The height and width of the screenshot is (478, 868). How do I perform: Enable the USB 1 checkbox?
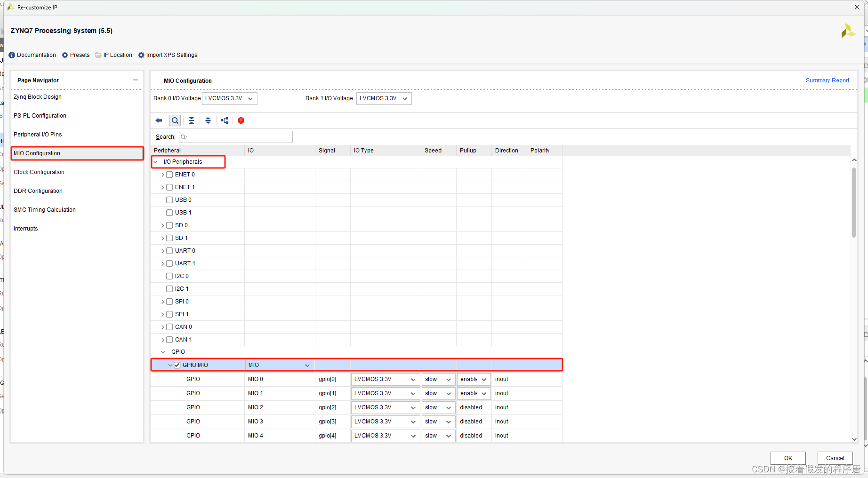169,213
